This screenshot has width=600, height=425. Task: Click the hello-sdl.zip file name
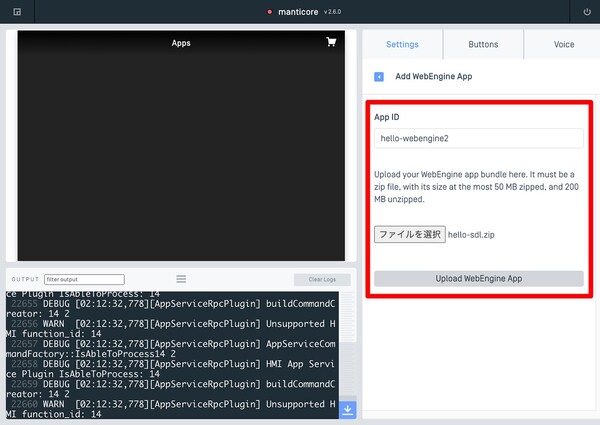tap(471, 234)
